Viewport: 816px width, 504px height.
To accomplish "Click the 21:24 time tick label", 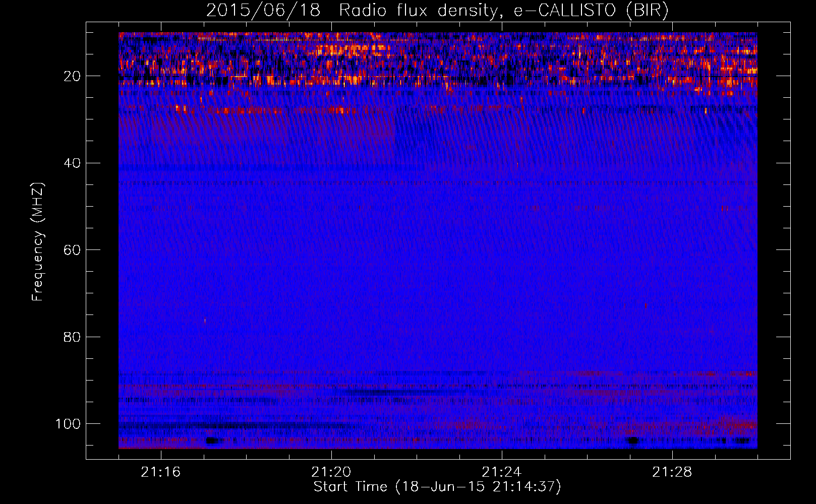I will [502, 472].
